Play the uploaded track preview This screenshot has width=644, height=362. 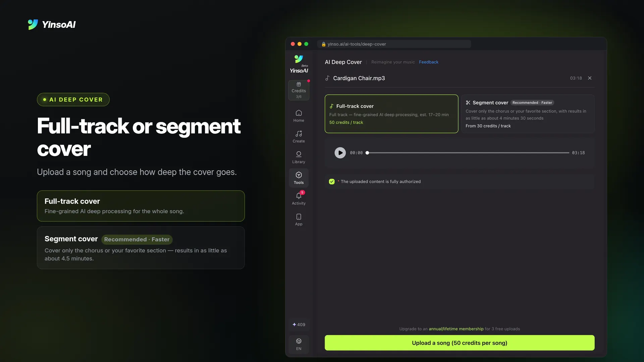(340, 153)
